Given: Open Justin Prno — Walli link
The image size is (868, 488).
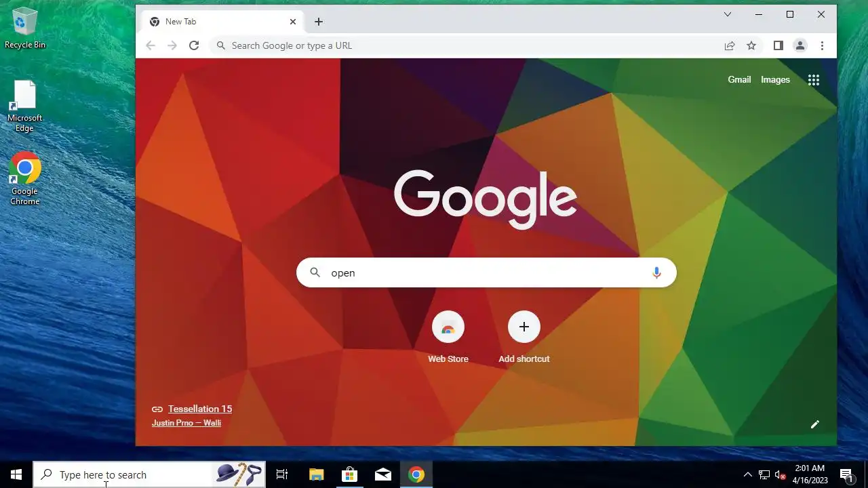Looking at the screenshot, I should tap(186, 423).
